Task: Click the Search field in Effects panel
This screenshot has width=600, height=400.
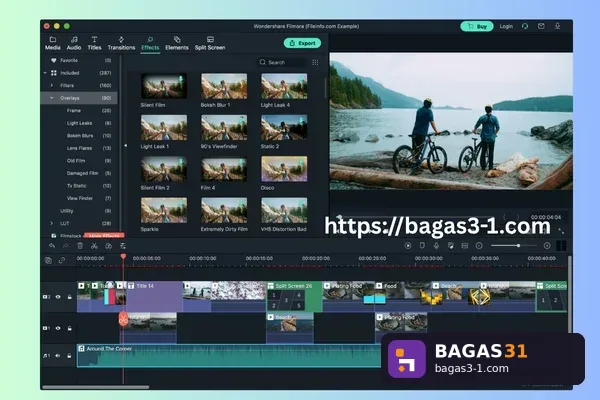Action: pyautogui.click(x=282, y=62)
